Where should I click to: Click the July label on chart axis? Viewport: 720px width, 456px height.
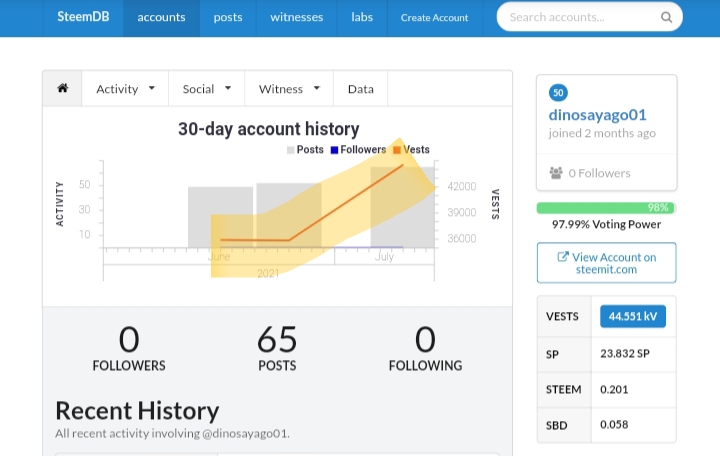384,256
